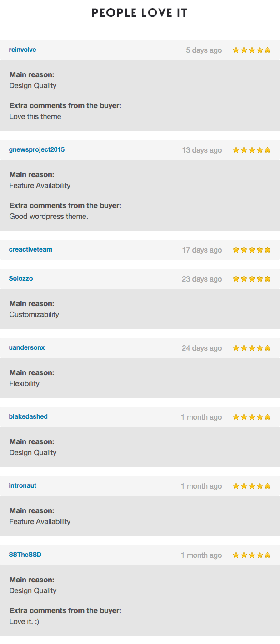Image resolution: width=280 pixels, height=644 pixels.
Task: Click the star rating for uandersonx
Action: (x=252, y=348)
